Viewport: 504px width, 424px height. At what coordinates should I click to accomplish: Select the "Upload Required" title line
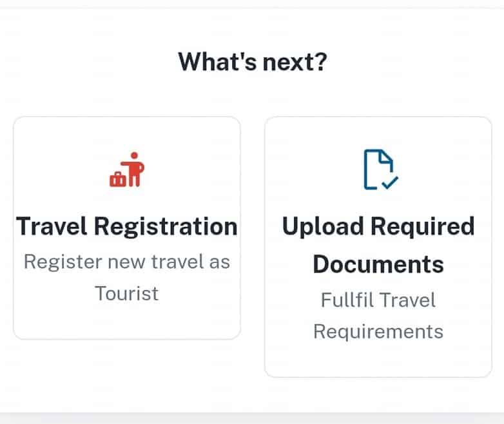[378, 226]
